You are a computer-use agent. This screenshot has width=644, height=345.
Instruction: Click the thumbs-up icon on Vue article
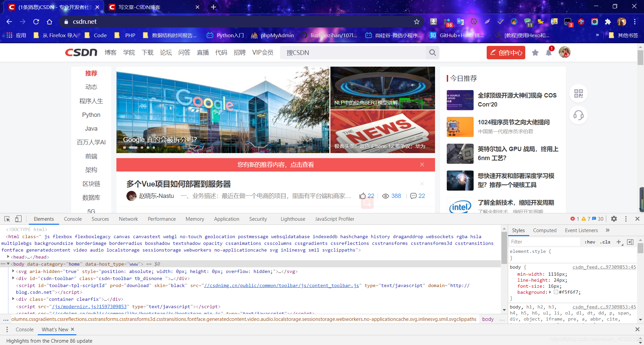(x=362, y=196)
